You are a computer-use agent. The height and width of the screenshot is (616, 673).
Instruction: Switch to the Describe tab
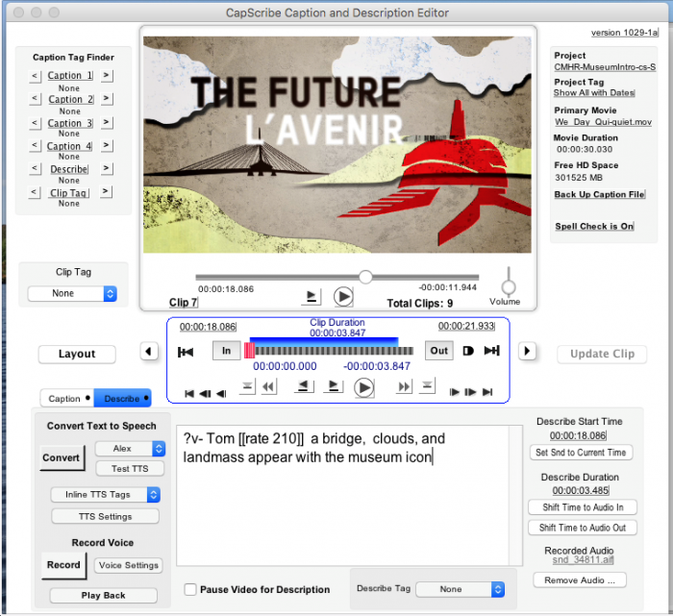[122, 399]
